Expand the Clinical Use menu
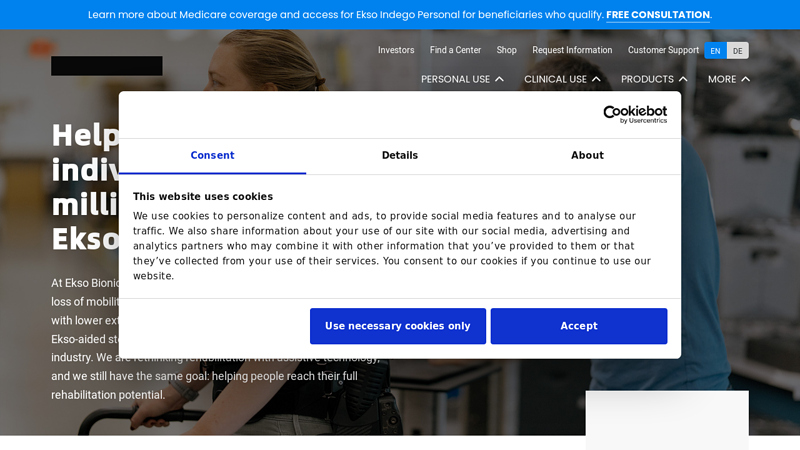The image size is (800, 450). 562,79
